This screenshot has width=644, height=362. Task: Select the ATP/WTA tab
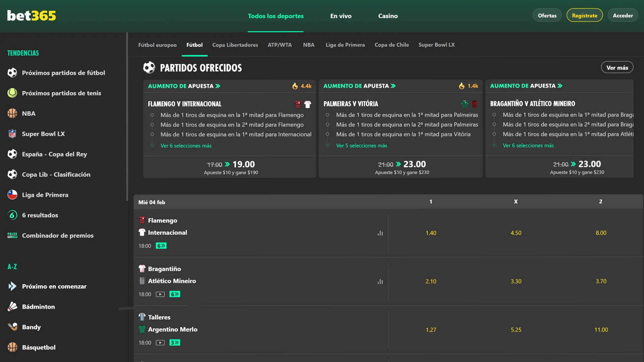pyautogui.click(x=279, y=45)
